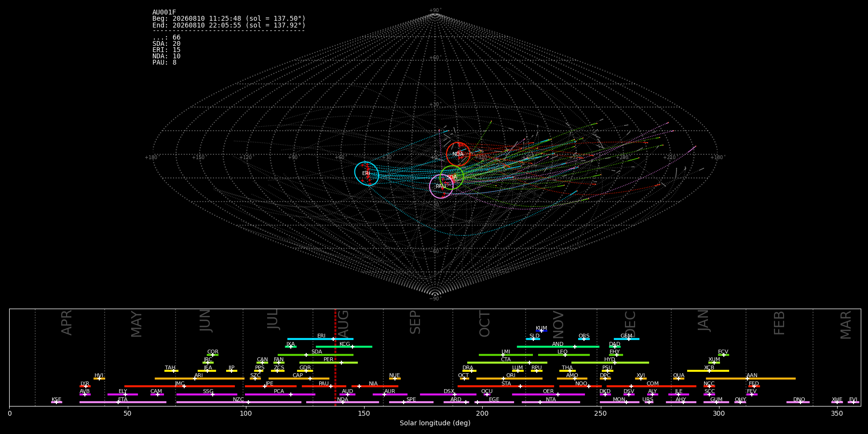Click the ETA shower bar
The image size is (868, 434).
click(123, 402)
